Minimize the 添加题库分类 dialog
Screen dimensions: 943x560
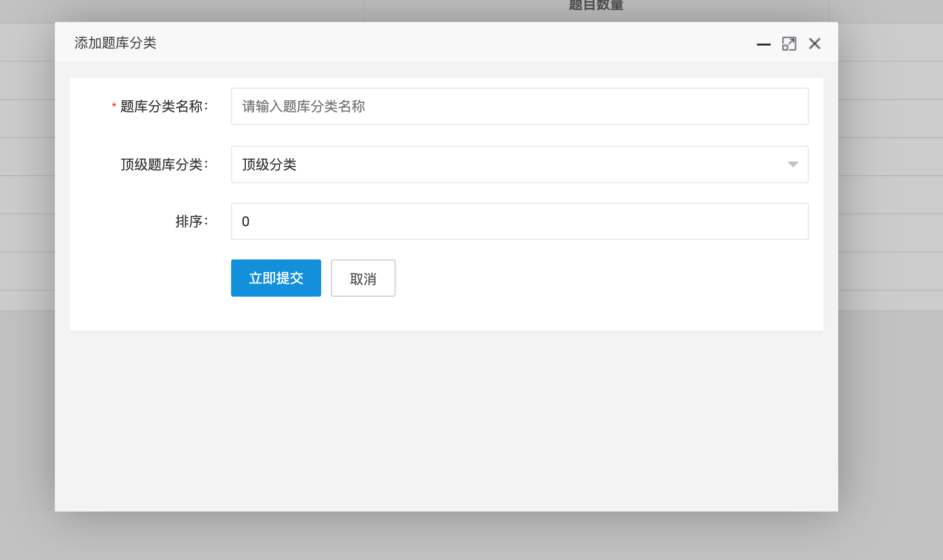(763, 44)
